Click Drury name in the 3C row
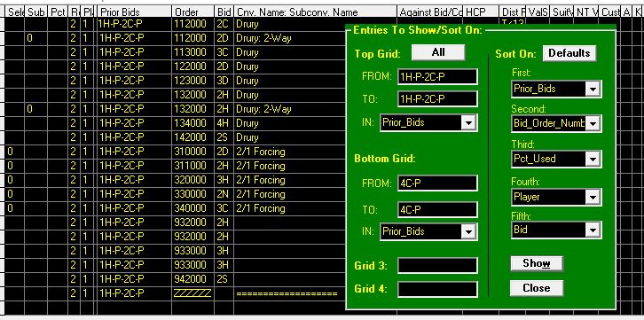This screenshot has height=320, width=644. 247,52
